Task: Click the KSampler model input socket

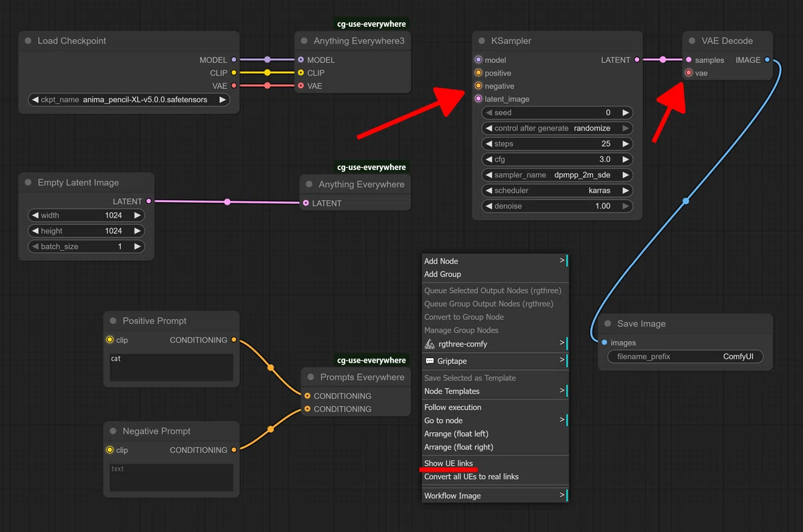Action: [478, 60]
